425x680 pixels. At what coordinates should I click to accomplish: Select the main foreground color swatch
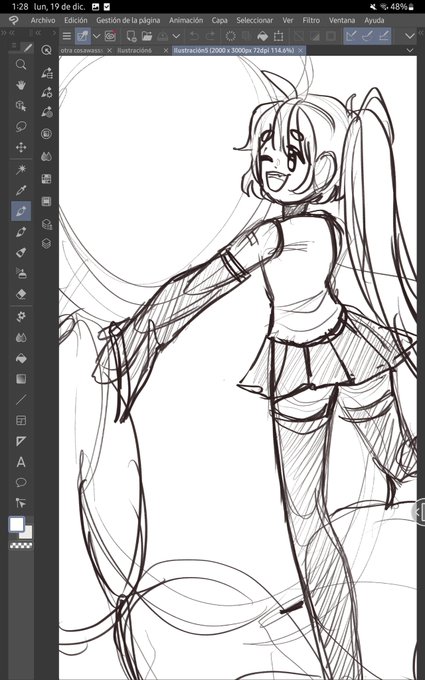pos(17,524)
